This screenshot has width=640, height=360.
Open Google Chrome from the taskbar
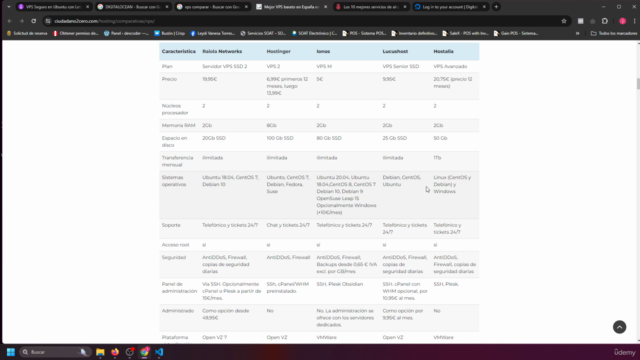click(x=144, y=352)
